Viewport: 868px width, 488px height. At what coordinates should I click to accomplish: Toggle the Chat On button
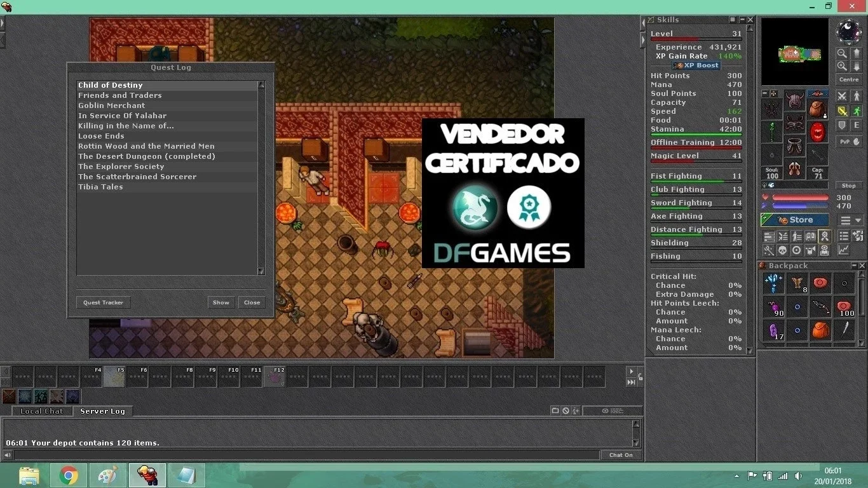621,455
